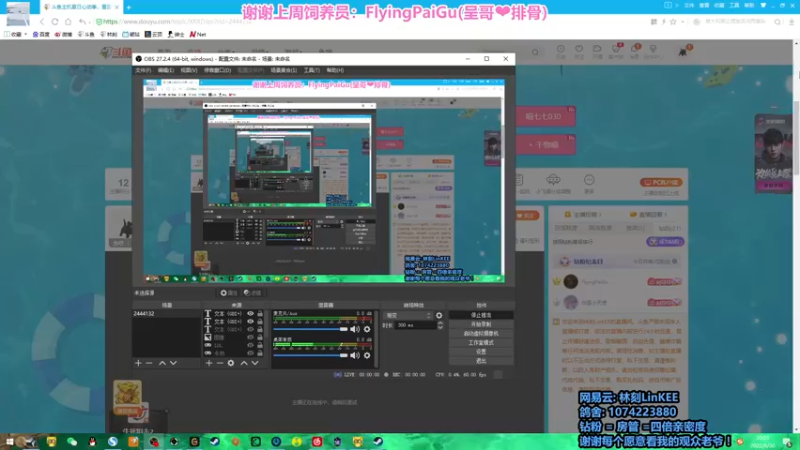
Task: Open WeChat from the taskbar
Action: click(x=72, y=441)
